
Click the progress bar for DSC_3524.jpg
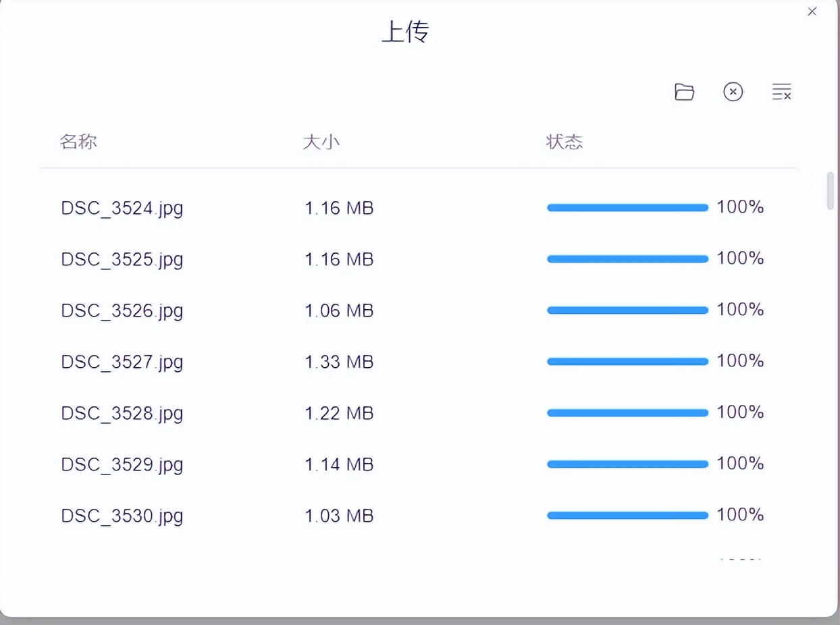[627, 208]
